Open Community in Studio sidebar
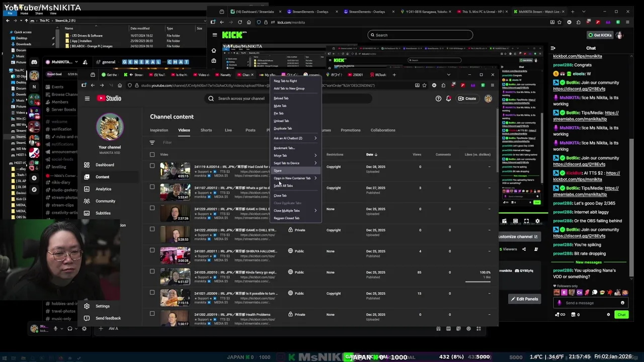Image resolution: width=644 pixels, height=362 pixels. 105,201
